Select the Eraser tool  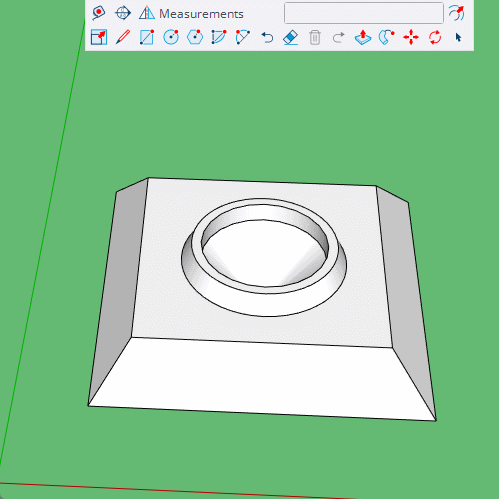click(x=290, y=37)
